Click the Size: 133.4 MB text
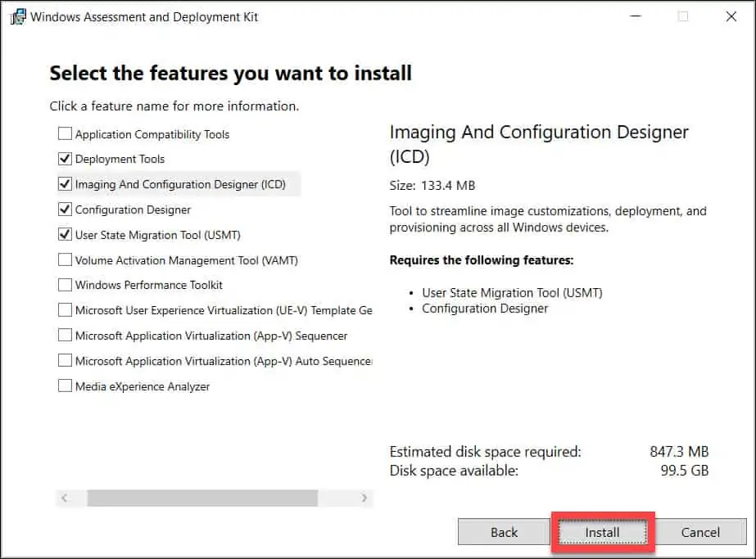 tap(432, 186)
